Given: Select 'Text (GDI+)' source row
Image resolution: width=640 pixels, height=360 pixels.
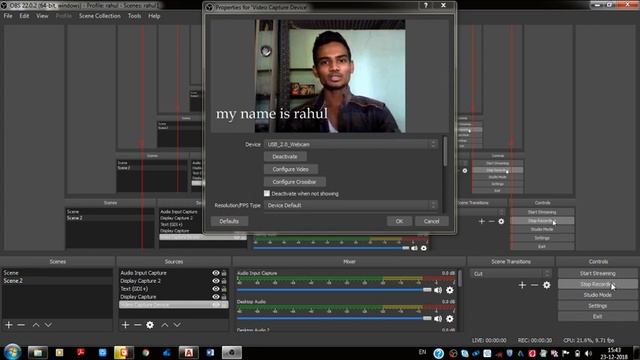Looking at the screenshot, I should coord(173,289).
